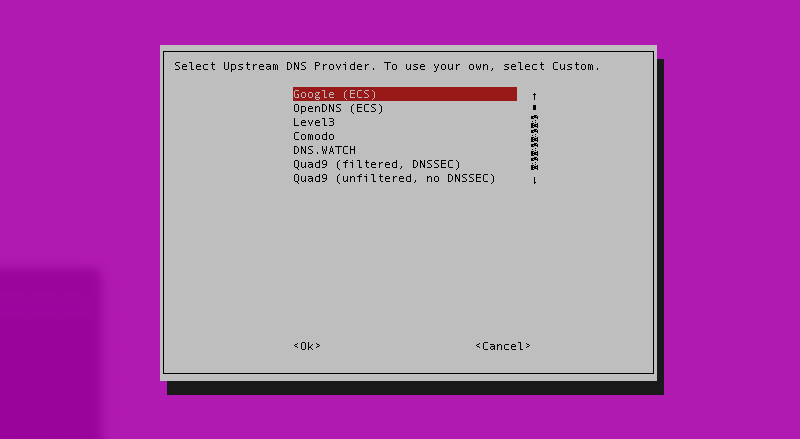Viewport: 800px width, 439px height.
Task: Confirm selection with the <Ok> button
Action: 307,346
